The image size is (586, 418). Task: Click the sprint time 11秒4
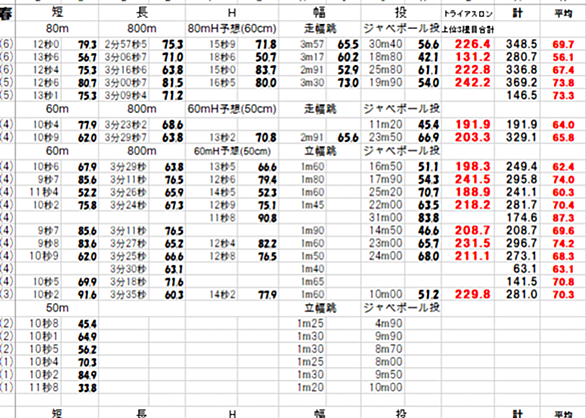pos(44,192)
